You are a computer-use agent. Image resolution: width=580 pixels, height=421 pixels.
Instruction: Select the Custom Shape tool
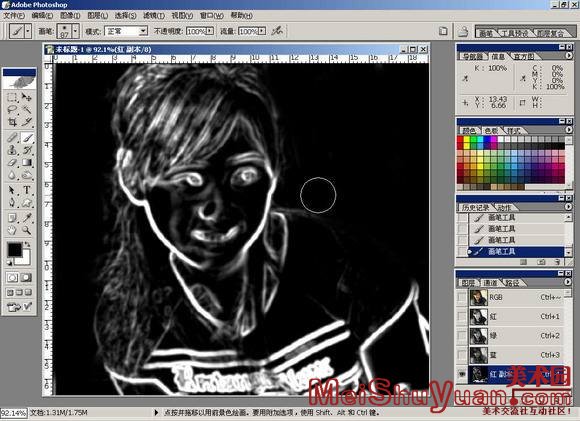click(27, 203)
